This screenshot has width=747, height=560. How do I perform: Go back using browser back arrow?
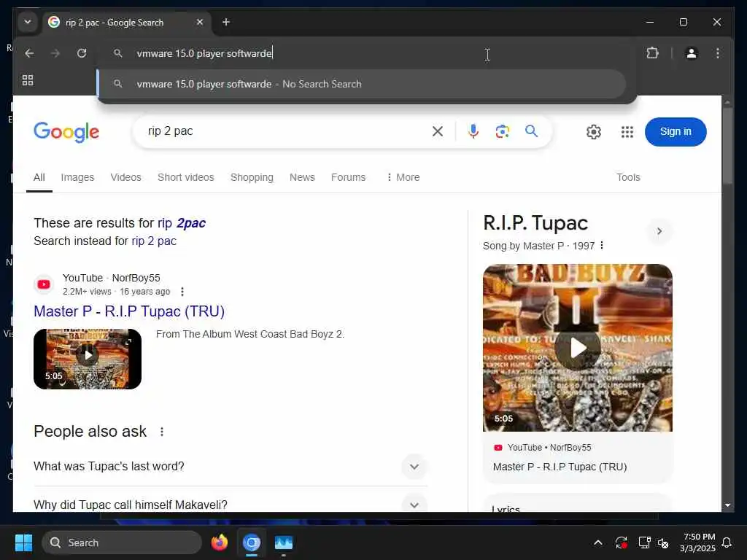pos(29,53)
